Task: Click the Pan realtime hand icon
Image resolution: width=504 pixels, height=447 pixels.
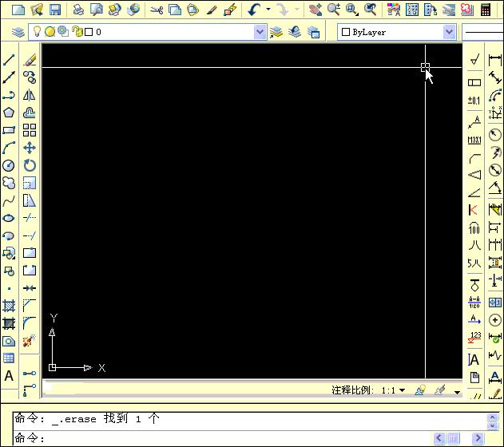Action: click(x=315, y=10)
